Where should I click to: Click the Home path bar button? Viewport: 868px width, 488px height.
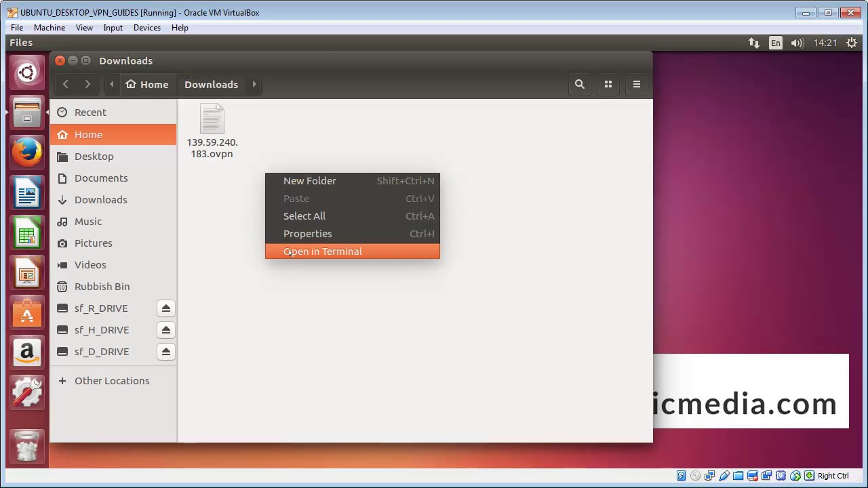[147, 84]
